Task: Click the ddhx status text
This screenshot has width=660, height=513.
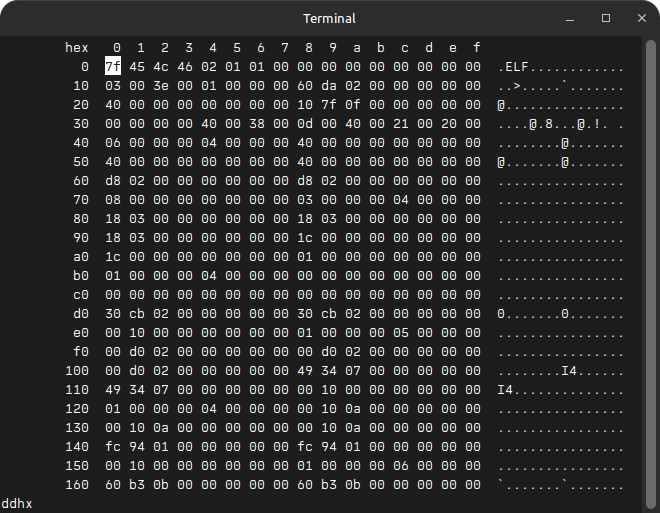Action: pyautogui.click(x=17, y=503)
